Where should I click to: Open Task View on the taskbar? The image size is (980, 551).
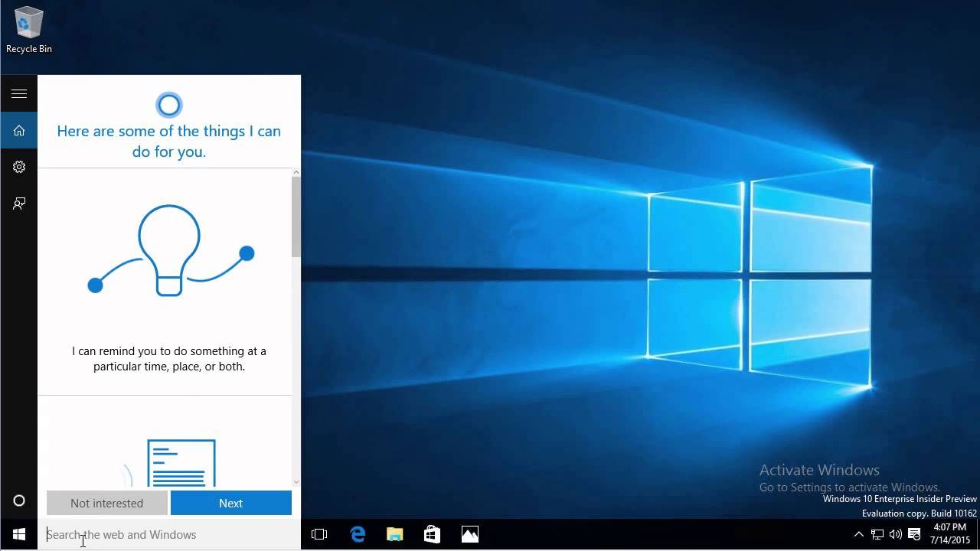click(x=319, y=534)
